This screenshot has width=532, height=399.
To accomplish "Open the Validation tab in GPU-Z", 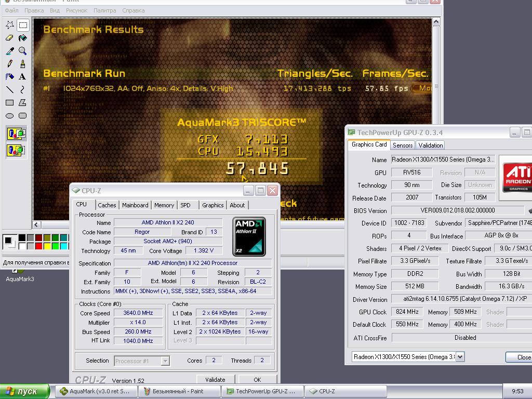I will (x=431, y=145).
